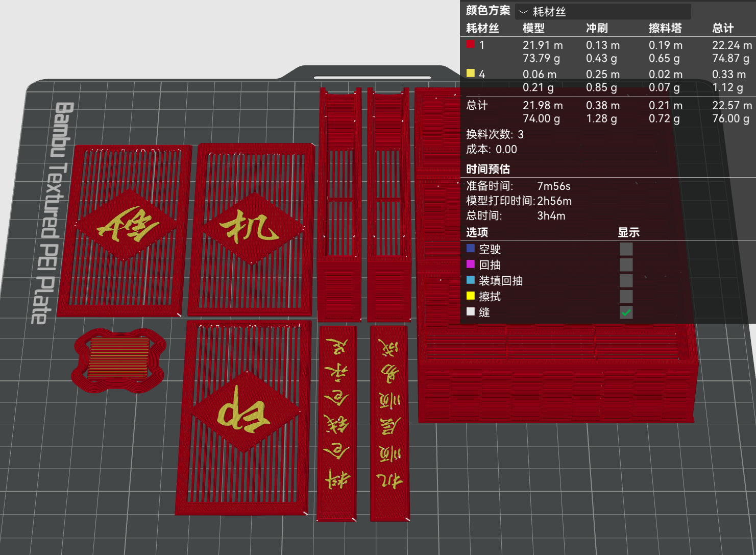Click the 1.12 g total for filament 4
Image resolution: width=756 pixels, height=555 pixels.
tap(727, 87)
